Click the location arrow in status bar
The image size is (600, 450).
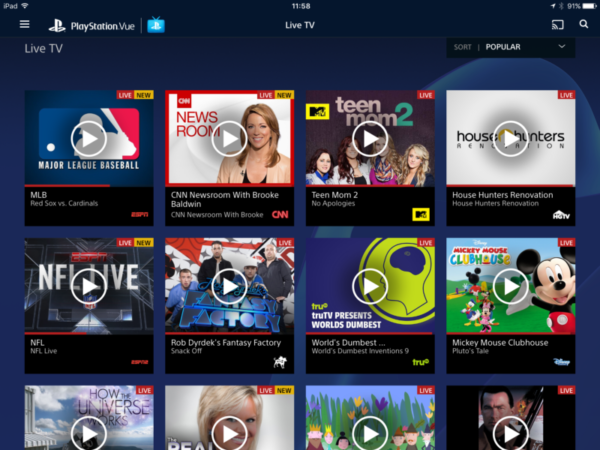click(553, 6)
